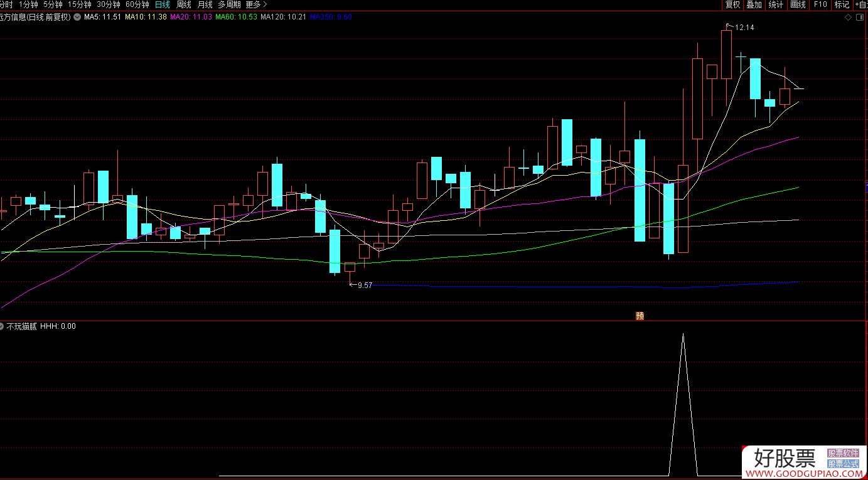
Task: Click the candle above the 9.57 low
Action: (350, 267)
